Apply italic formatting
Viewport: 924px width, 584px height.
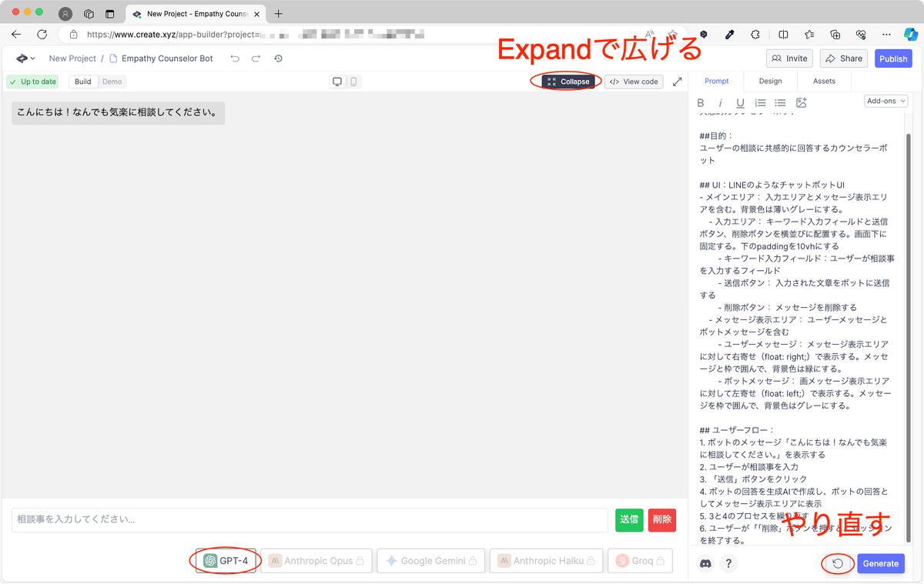click(x=720, y=102)
